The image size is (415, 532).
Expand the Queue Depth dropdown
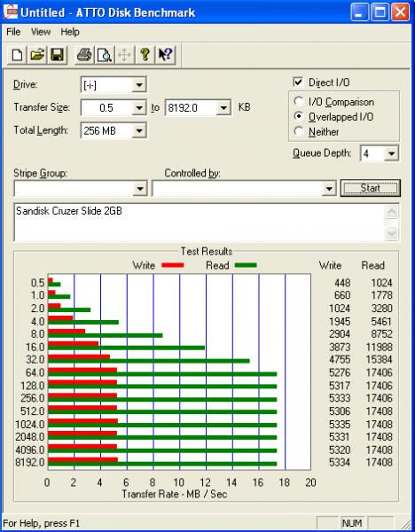(391, 153)
